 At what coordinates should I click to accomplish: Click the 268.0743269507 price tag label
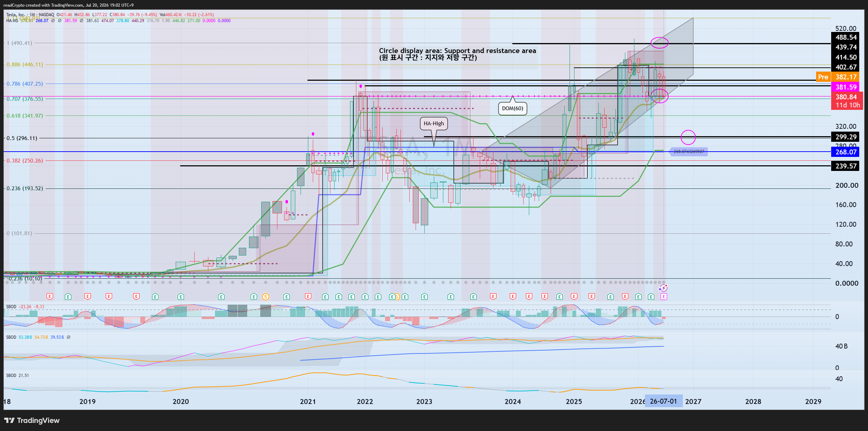click(x=688, y=152)
